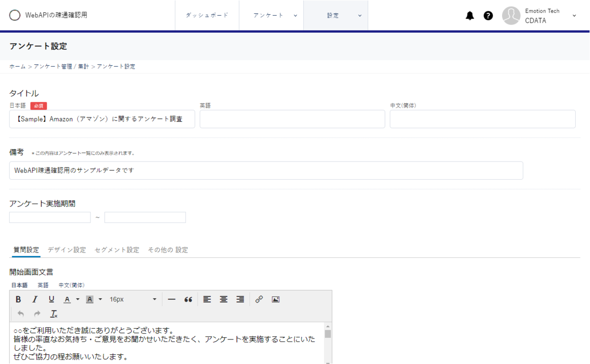The height and width of the screenshot is (364, 590).
Task: Switch to the デザイン設定 tab
Action: pos(67,250)
